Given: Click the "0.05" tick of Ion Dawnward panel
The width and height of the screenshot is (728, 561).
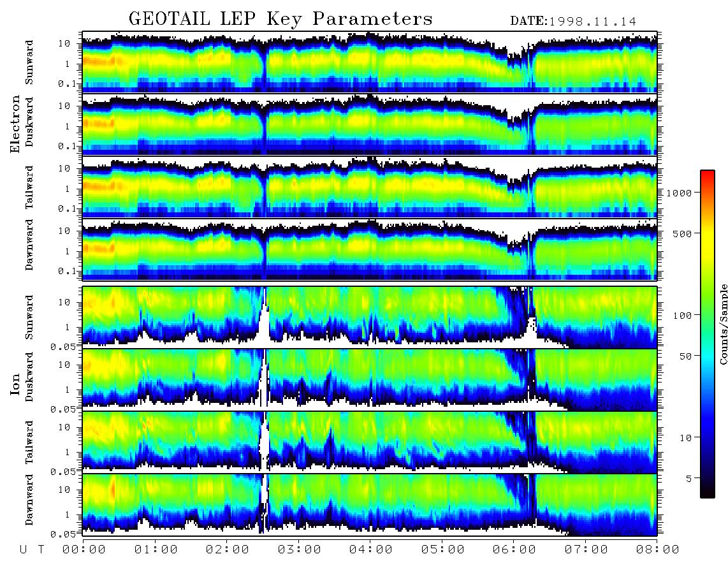Looking at the screenshot, I should (x=63, y=534).
